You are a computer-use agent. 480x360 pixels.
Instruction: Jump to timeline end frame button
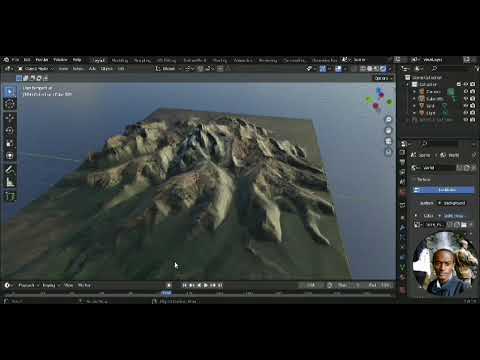(x=220, y=285)
